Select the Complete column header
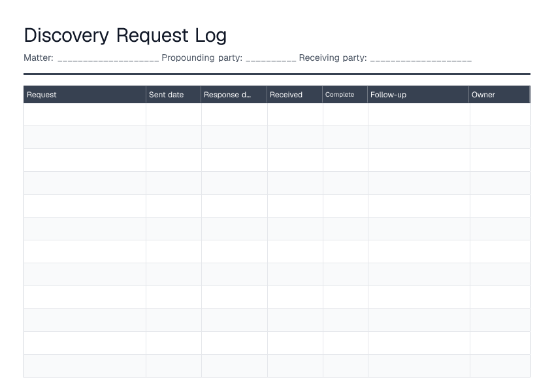The height and width of the screenshot is (392, 554). pos(345,94)
